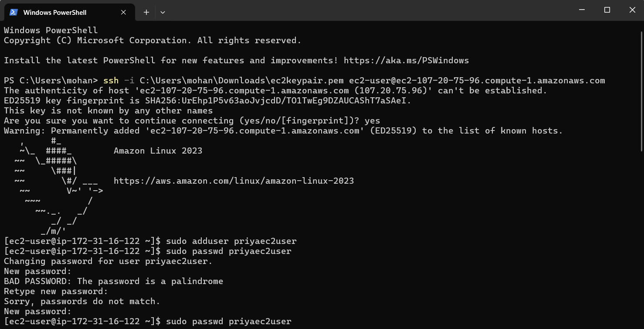Image resolution: width=644 pixels, height=329 pixels.
Task: Click empty title bar area beside the tabs
Action: (x=349, y=10)
